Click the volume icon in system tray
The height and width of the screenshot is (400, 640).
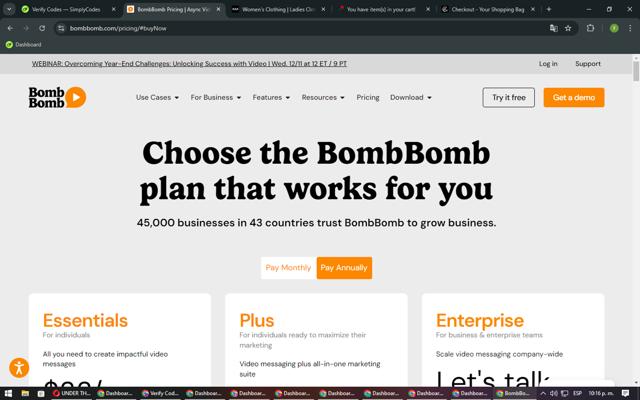click(x=553, y=393)
